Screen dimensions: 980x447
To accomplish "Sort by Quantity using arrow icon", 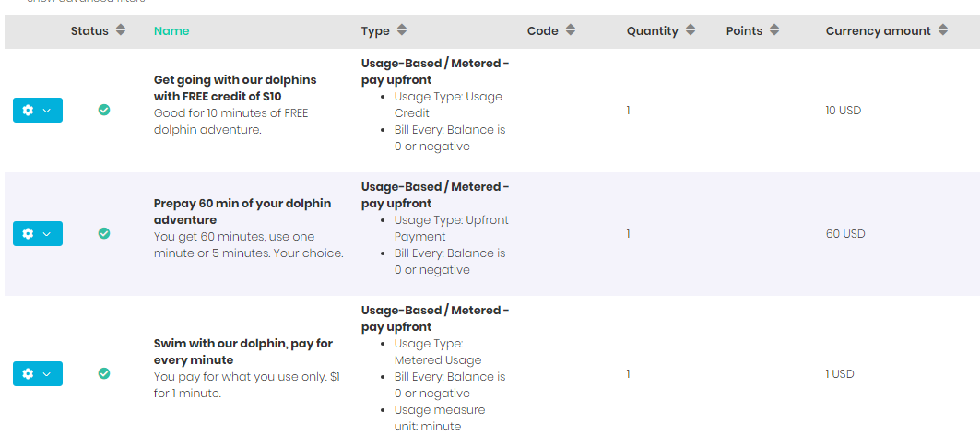I will [x=691, y=30].
